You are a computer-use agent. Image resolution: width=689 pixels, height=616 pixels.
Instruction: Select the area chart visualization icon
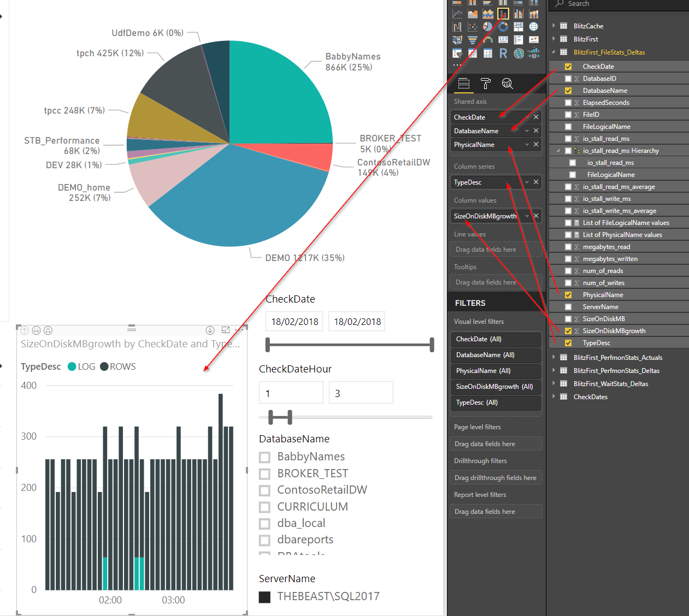(473, 14)
